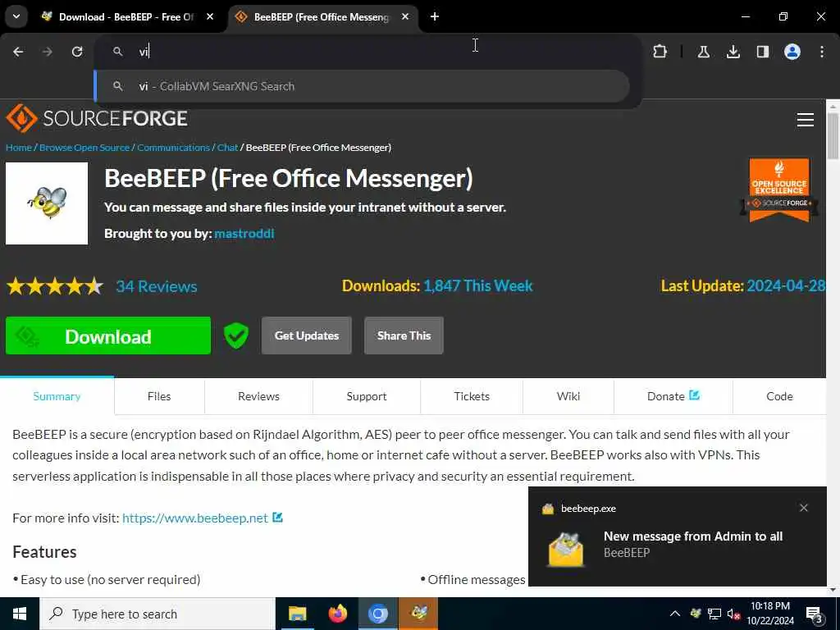Image resolution: width=840 pixels, height=630 pixels.
Task: Open the BeeBEEP taskbar icon
Action: click(x=418, y=614)
